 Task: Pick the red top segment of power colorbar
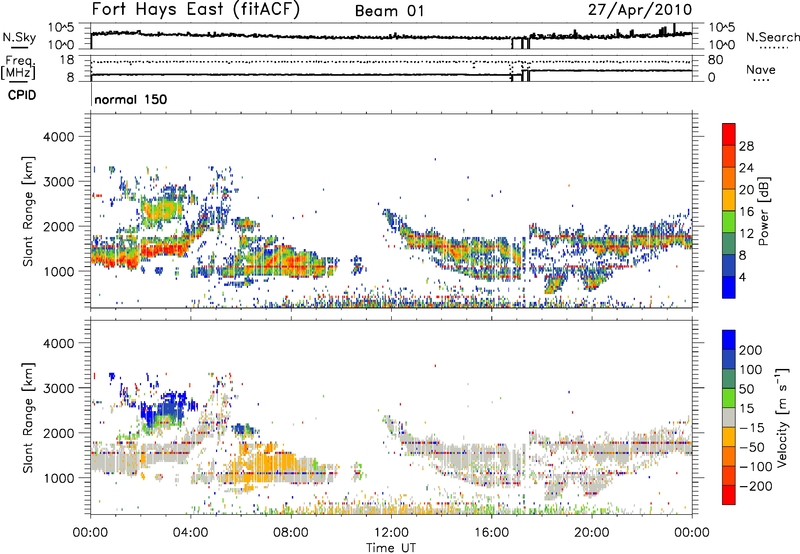[729, 134]
